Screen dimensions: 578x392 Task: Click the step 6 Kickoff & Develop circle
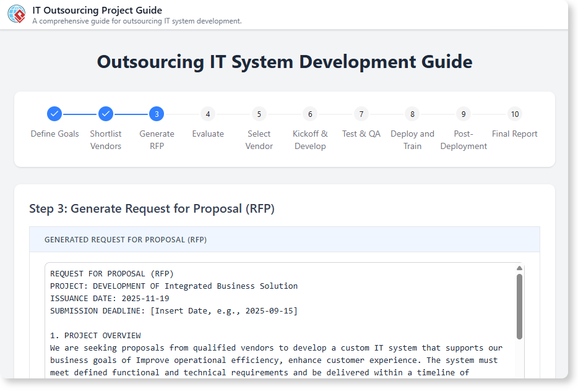pos(310,114)
